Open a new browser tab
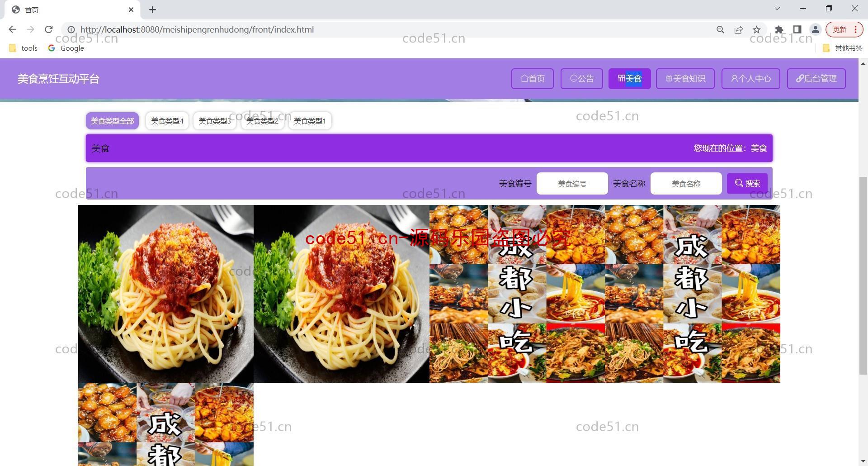The image size is (868, 466). pos(152,10)
